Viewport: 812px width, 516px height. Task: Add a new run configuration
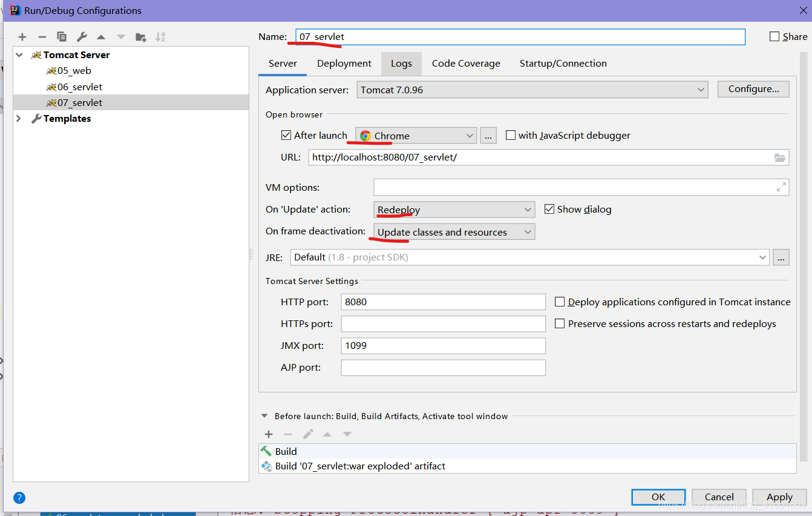(22, 36)
